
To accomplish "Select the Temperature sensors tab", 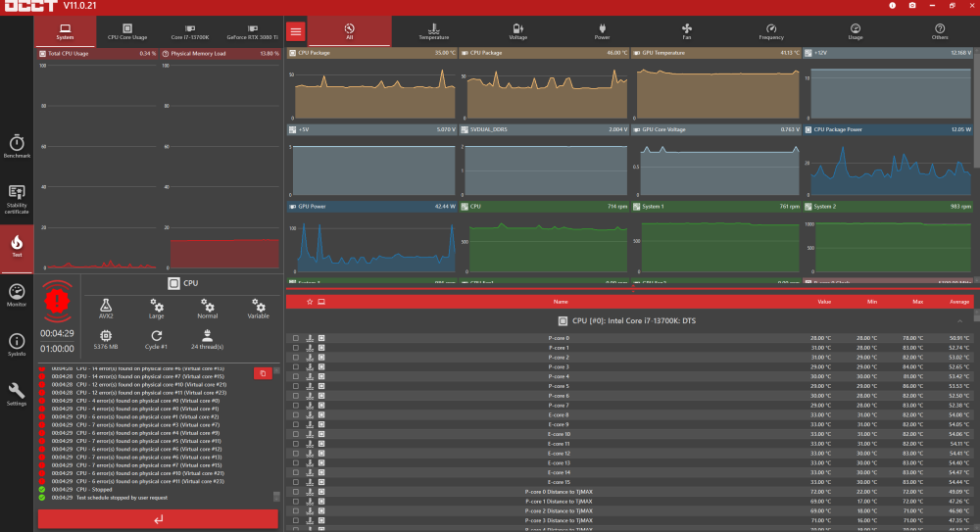I will 434,31.
